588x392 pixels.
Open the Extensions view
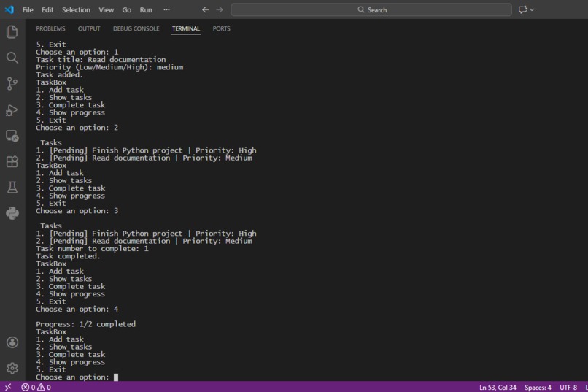click(x=12, y=161)
